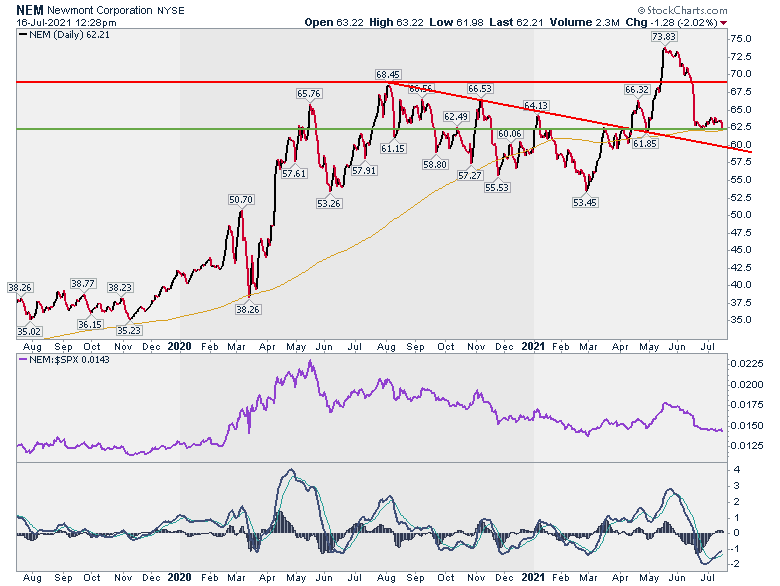Click the 47.5 price axis tick
Image resolution: width=780 pixels, height=586 pixels.
click(741, 232)
